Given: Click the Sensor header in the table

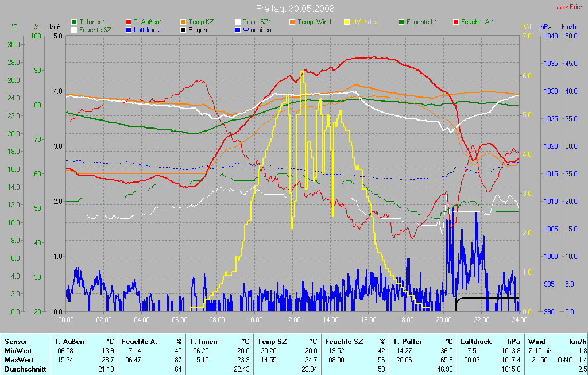Looking at the screenshot, I should [16, 342].
